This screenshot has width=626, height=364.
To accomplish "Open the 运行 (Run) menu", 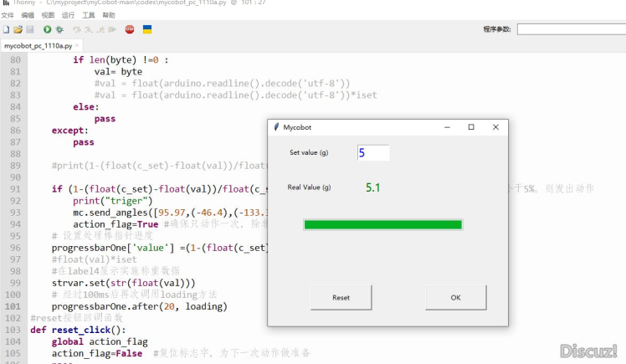I will click(69, 15).
